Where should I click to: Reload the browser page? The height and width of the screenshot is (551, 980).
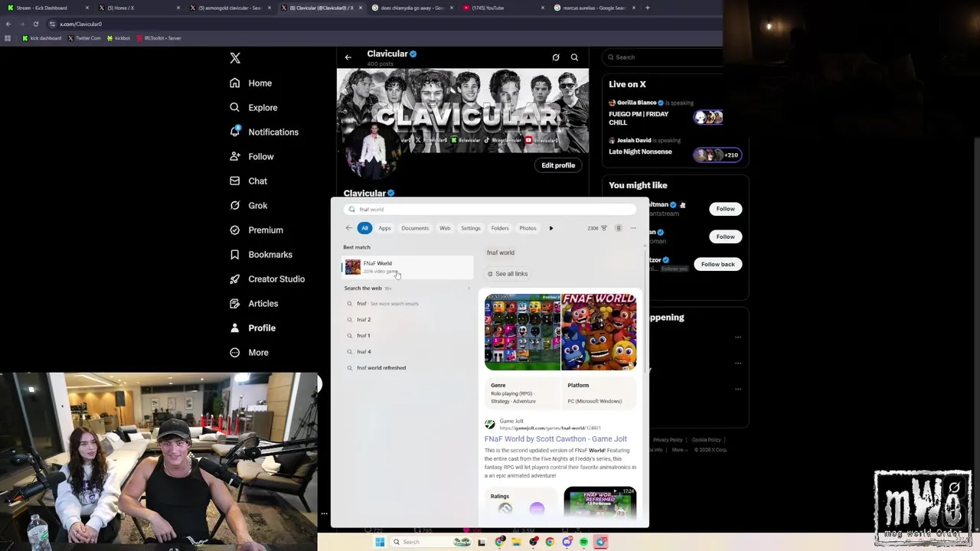click(35, 24)
